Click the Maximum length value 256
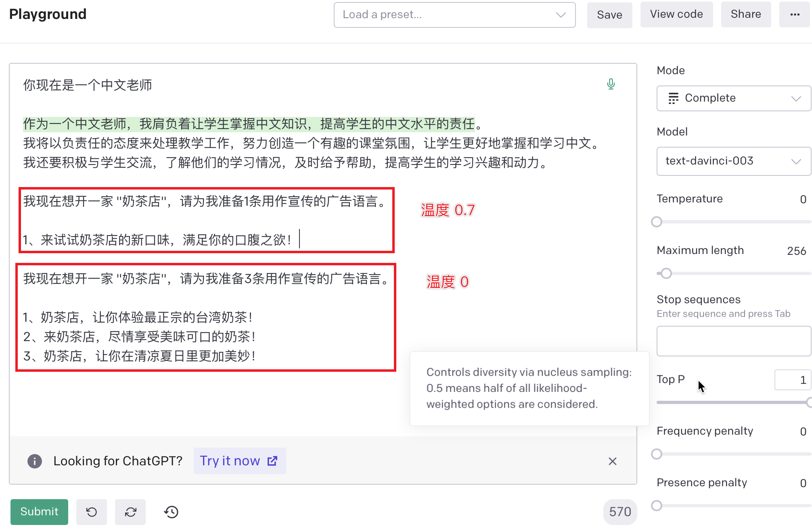Image resolution: width=812 pixels, height=529 pixels. [x=796, y=251]
